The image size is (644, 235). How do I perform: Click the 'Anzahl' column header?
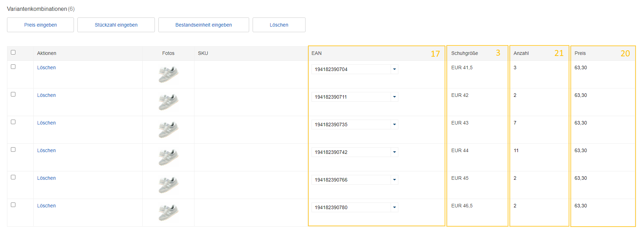tap(521, 53)
